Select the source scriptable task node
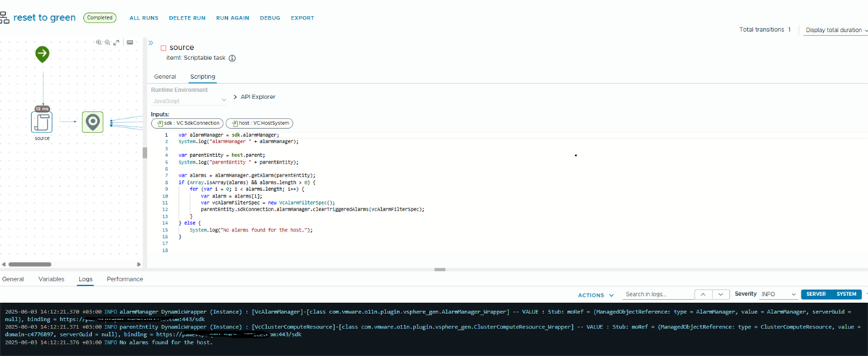The height and width of the screenshot is (356, 868). pyautogui.click(x=42, y=122)
